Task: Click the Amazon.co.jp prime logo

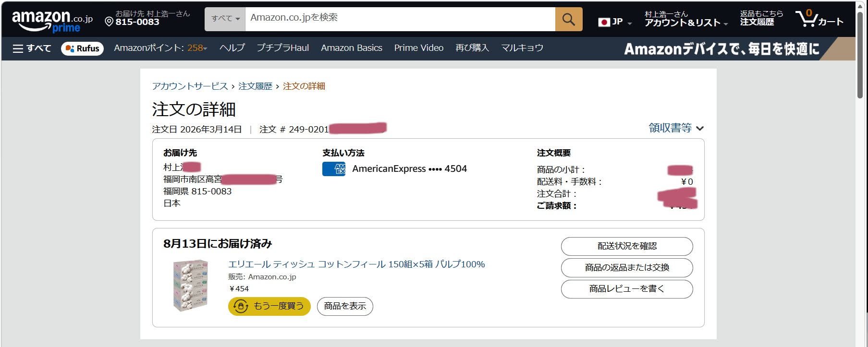Action: pyautogui.click(x=52, y=21)
